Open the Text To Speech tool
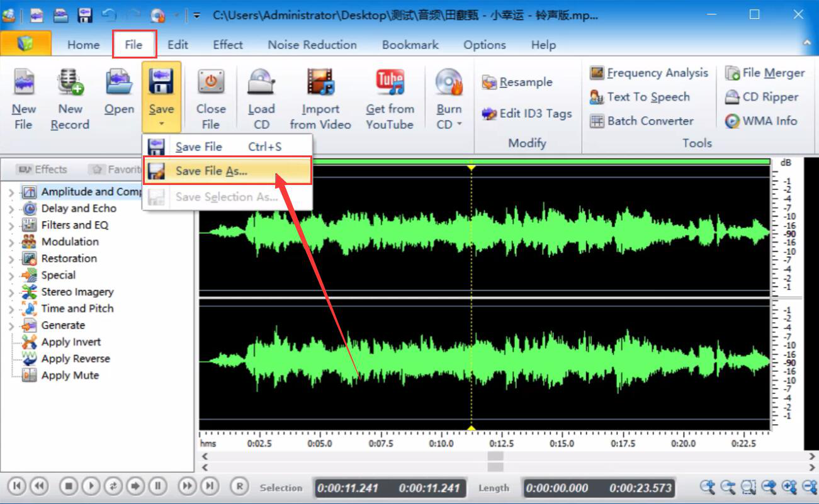The width and height of the screenshot is (819, 504). click(640, 97)
